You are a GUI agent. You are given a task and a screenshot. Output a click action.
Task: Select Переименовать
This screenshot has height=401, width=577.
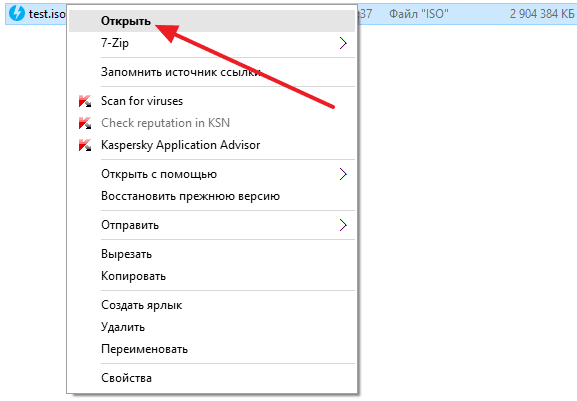click(x=212, y=349)
